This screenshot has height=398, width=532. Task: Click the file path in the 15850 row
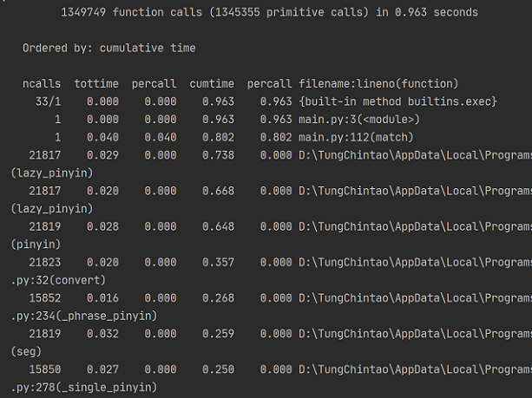click(x=414, y=369)
